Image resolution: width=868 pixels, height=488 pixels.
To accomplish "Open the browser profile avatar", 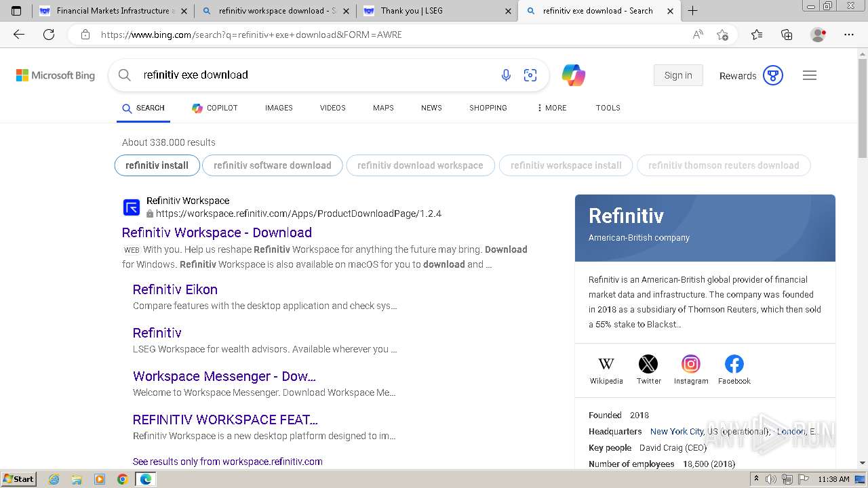I will tap(818, 35).
